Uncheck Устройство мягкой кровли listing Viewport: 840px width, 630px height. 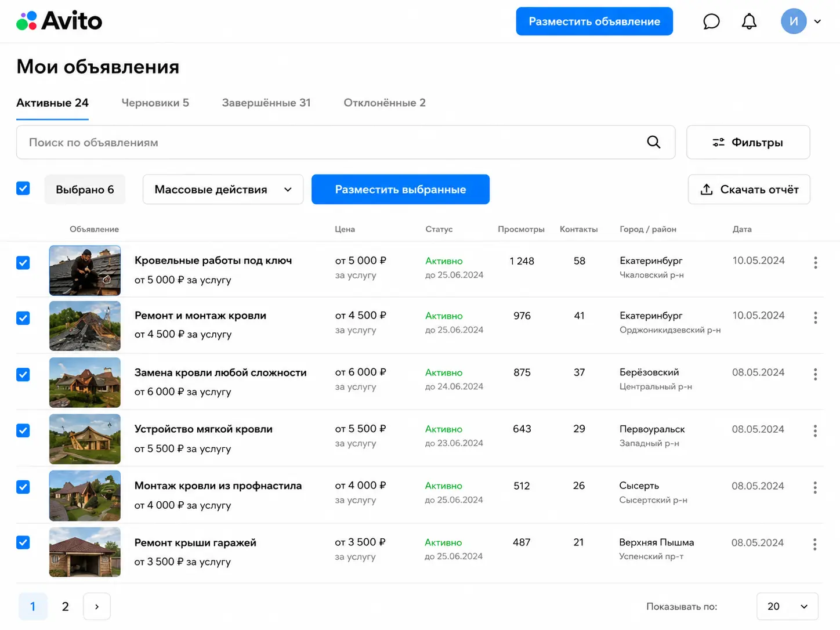[x=23, y=430]
